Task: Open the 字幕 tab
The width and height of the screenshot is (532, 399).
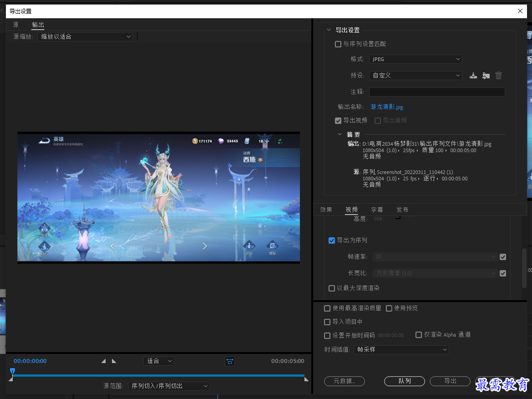Action: tap(377, 210)
